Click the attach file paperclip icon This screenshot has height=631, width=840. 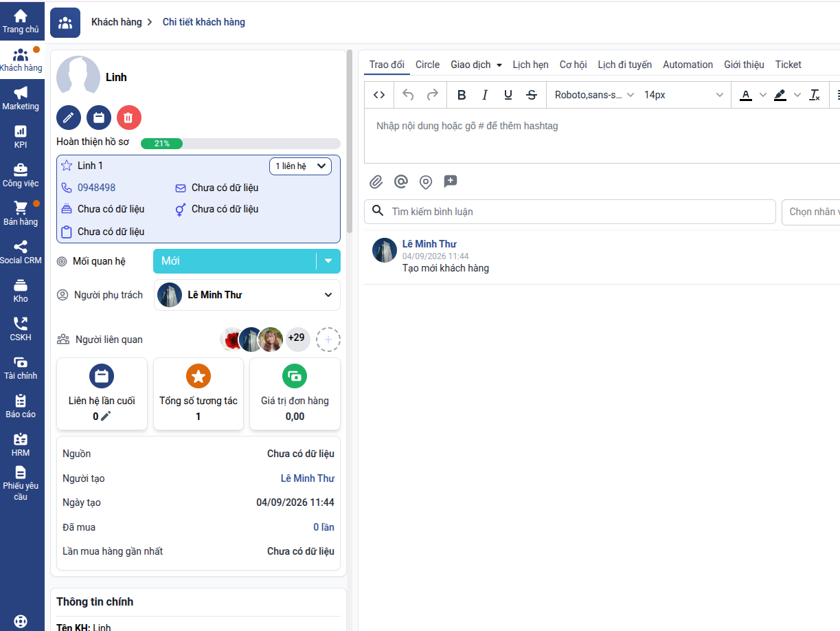coord(376,182)
